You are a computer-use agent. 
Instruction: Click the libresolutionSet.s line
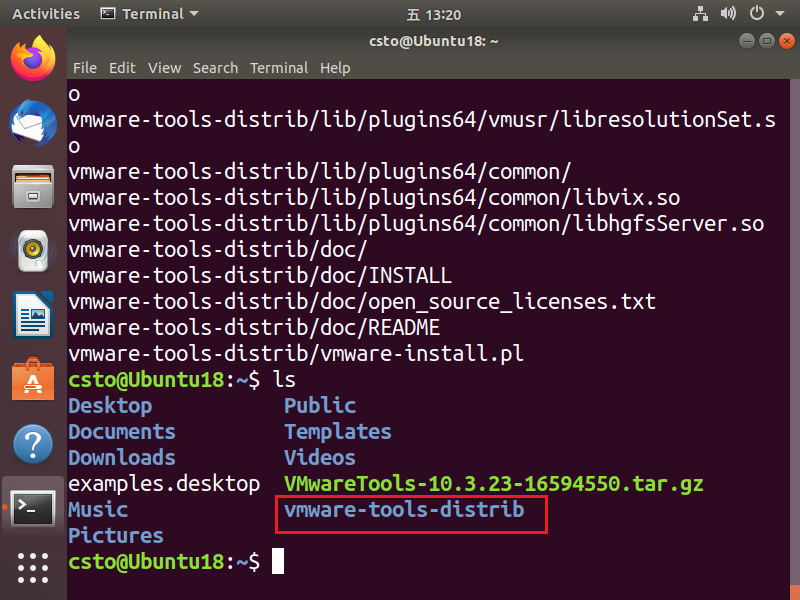(x=422, y=119)
